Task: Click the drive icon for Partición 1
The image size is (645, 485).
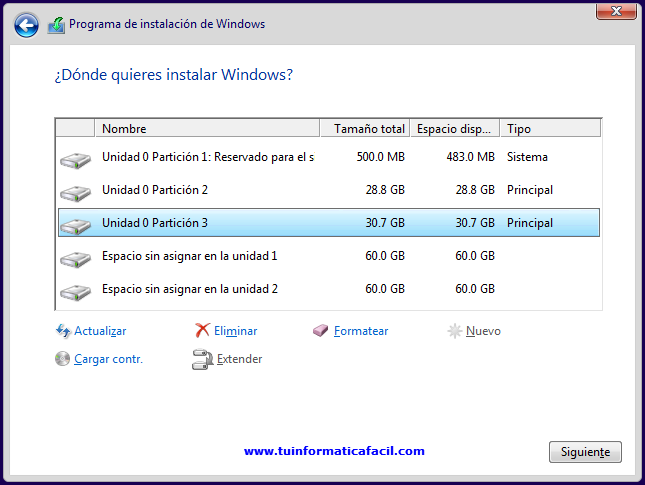Action: tap(75, 160)
